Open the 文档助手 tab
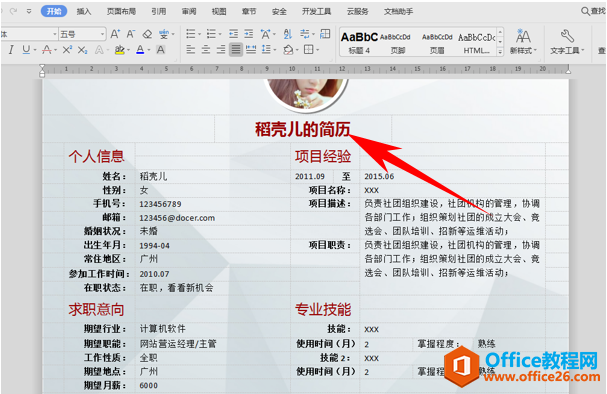Screen dimensions: 607x394 point(398,12)
